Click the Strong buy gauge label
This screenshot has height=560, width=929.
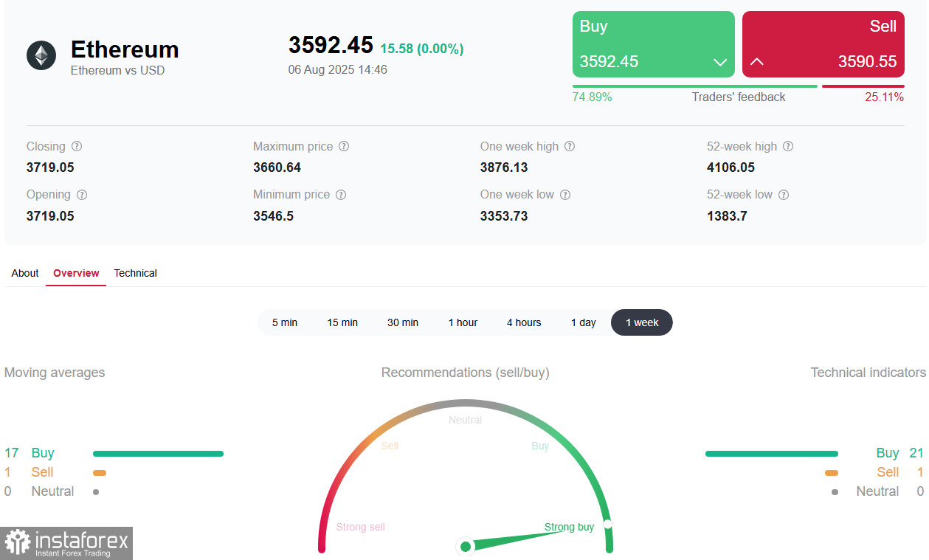point(570,527)
